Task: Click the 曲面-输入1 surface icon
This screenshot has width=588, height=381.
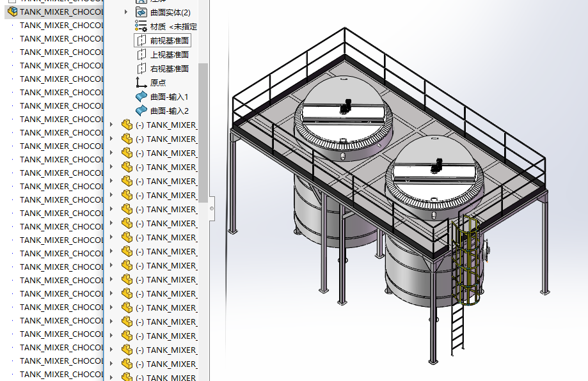Action: point(141,97)
